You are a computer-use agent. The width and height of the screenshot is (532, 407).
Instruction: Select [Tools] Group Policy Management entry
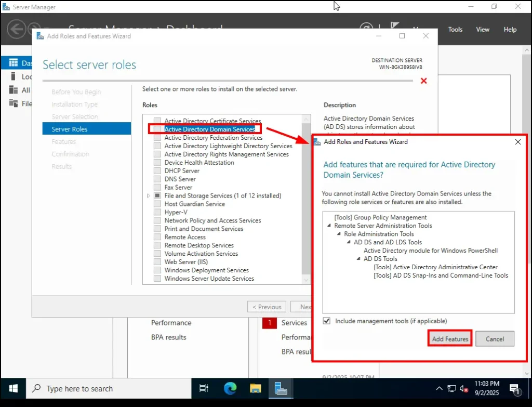point(380,217)
